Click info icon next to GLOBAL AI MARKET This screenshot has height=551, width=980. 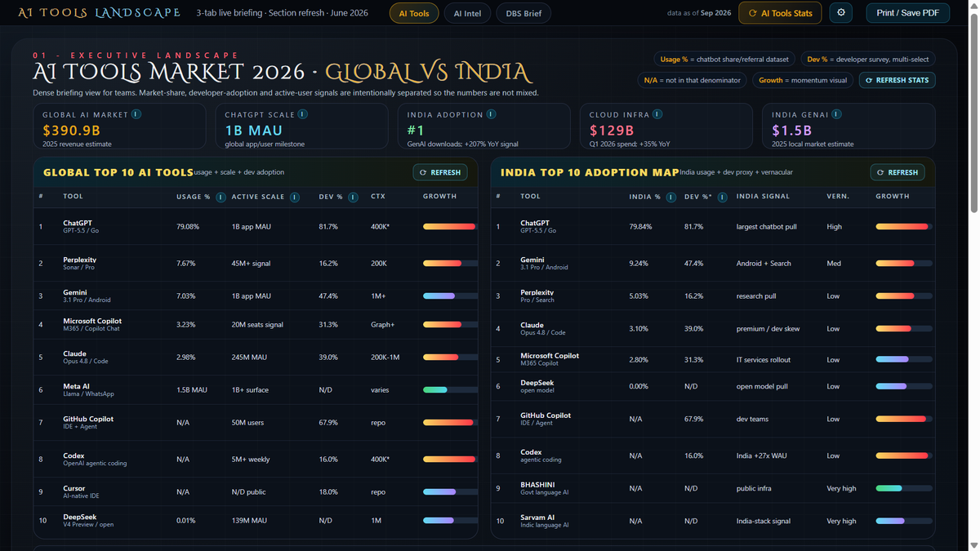tap(136, 114)
